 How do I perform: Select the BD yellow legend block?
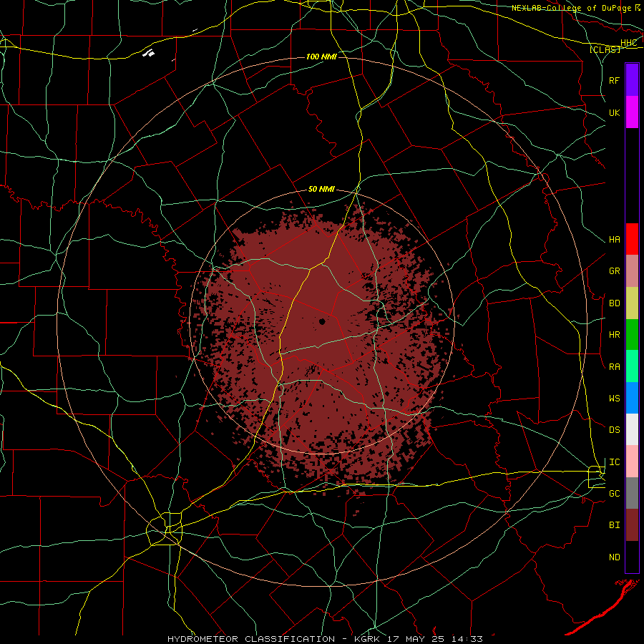pos(632,303)
